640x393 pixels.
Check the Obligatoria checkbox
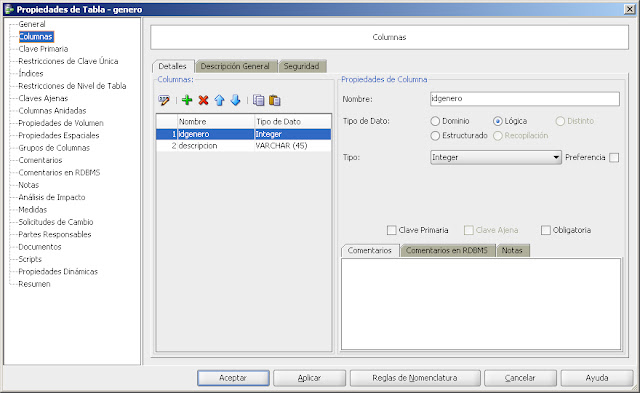pos(546,230)
